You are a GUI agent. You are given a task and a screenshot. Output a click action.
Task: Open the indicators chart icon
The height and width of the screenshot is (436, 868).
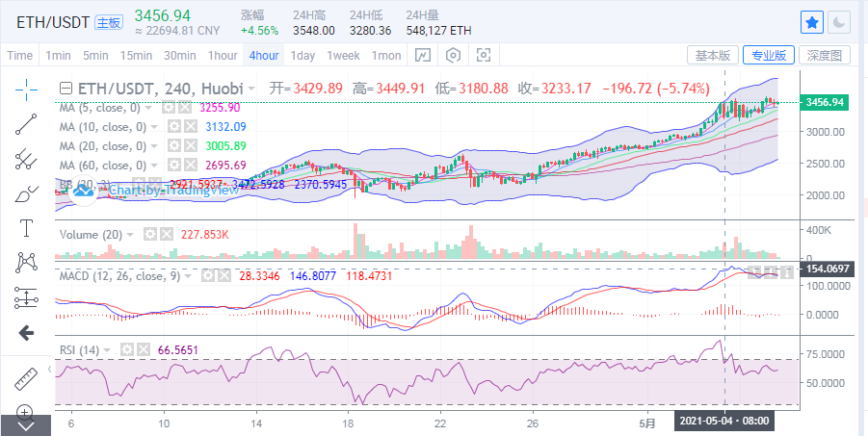click(x=422, y=55)
